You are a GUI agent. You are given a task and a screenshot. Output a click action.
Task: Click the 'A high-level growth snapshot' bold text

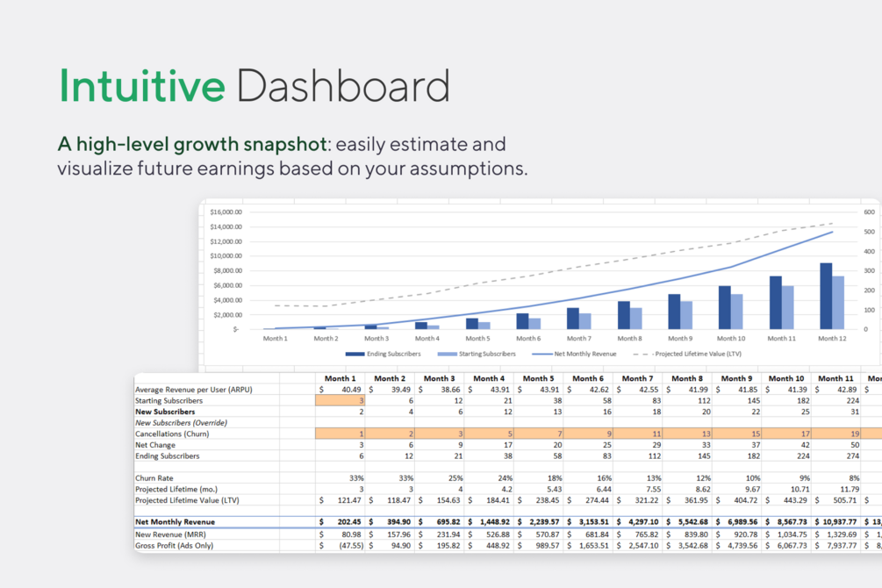(x=192, y=144)
